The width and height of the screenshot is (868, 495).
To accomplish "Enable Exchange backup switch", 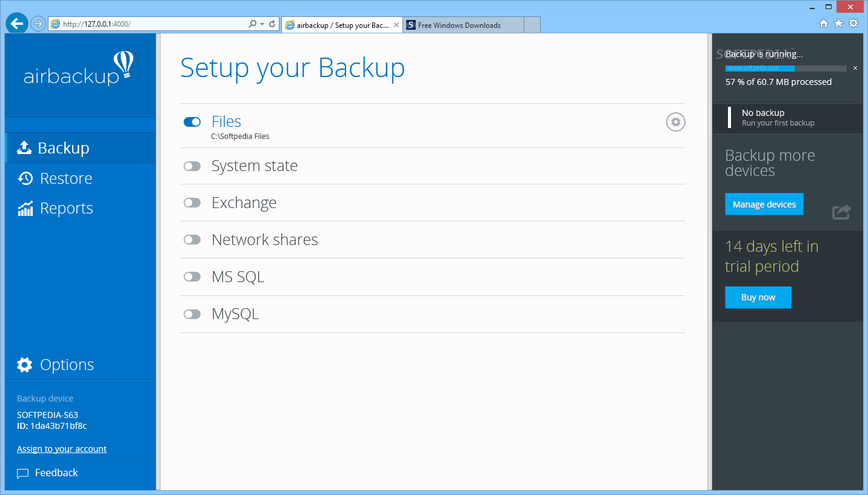I will click(192, 203).
